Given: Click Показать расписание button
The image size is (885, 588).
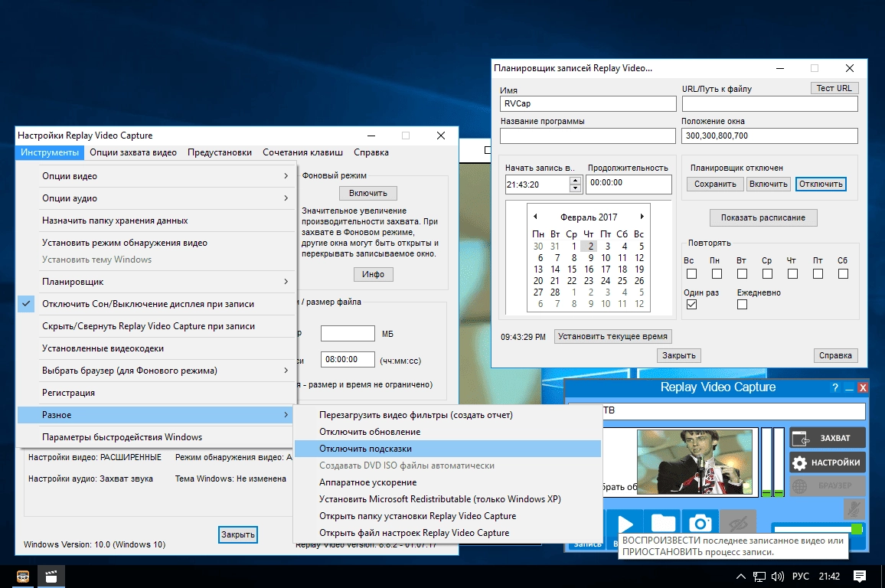Looking at the screenshot, I should 763,217.
